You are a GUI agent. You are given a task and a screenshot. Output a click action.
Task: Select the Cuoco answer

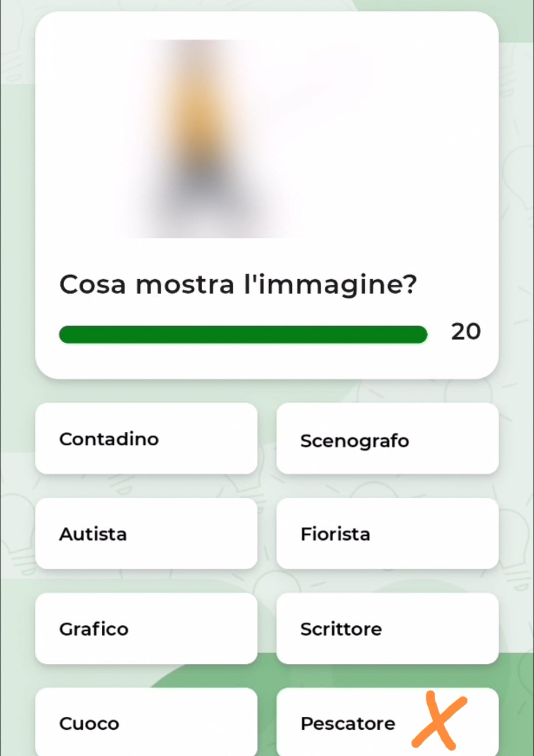(x=146, y=722)
